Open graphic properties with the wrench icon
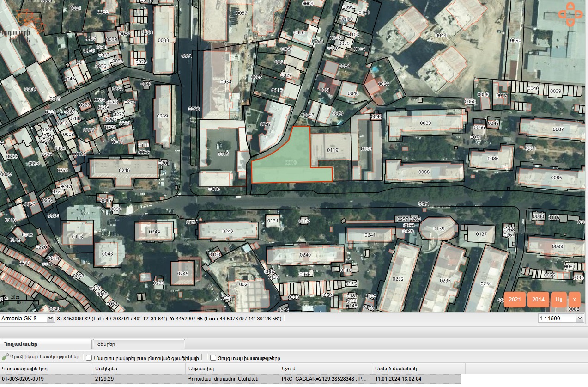The height and width of the screenshot is (387, 588). [6, 357]
